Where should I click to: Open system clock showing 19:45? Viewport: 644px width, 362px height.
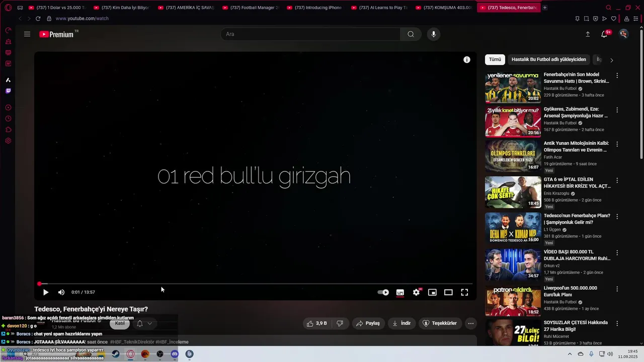pos(628,354)
